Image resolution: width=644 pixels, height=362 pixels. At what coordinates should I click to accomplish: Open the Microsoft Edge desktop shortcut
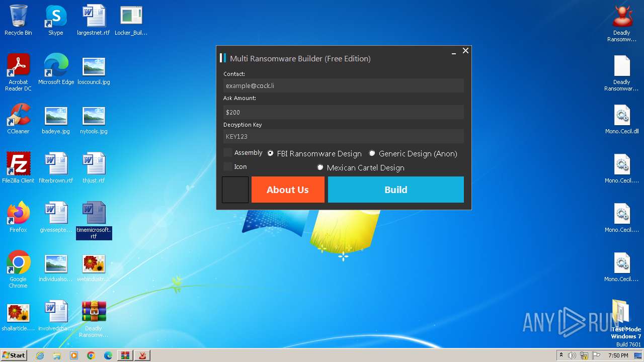56,69
